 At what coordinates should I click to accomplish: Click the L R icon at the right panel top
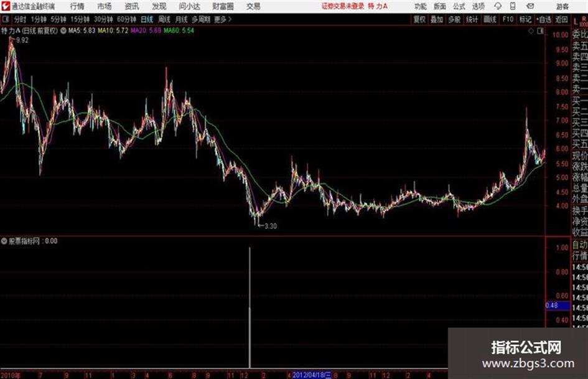point(580,21)
